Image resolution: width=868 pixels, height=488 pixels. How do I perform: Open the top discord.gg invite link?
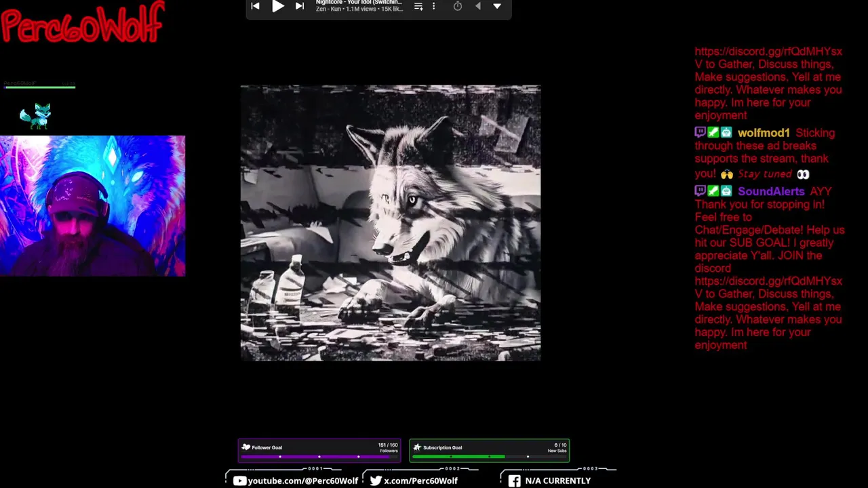tap(768, 58)
